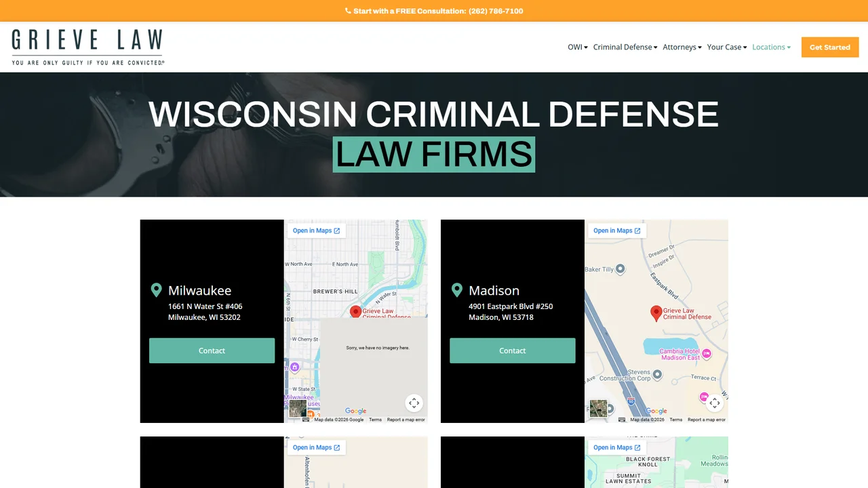Click the address 1661 N Water St #406
Viewport: 868px width, 488px height.
tap(205, 306)
